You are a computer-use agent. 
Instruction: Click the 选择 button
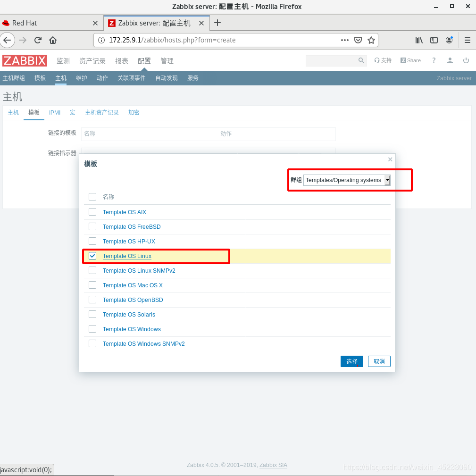click(x=352, y=361)
